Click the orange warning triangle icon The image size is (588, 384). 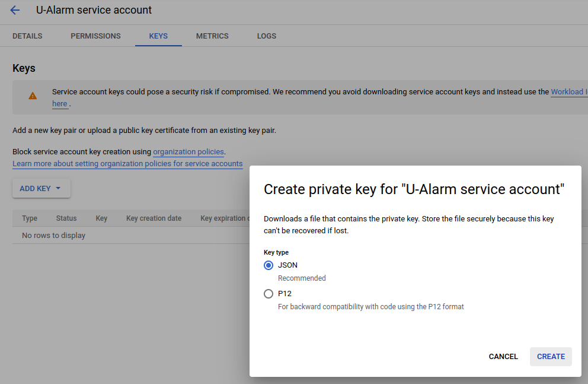coord(33,96)
